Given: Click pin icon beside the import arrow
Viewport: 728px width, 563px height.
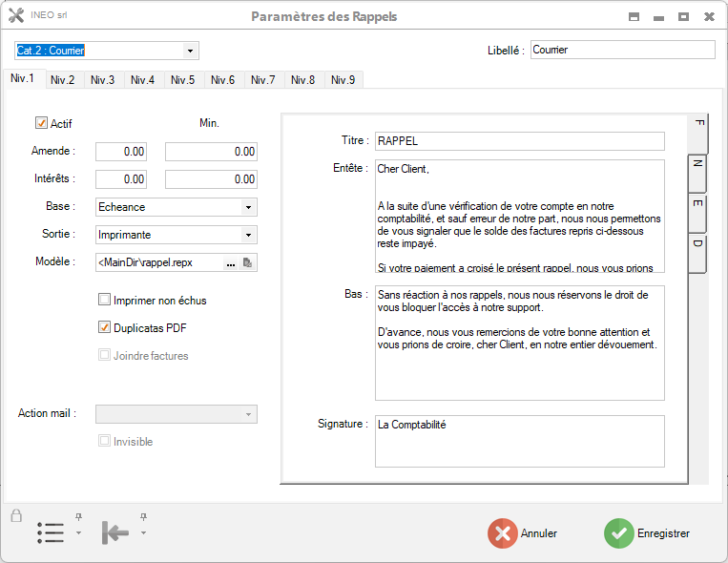Looking at the screenshot, I should [x=143, y=516].
